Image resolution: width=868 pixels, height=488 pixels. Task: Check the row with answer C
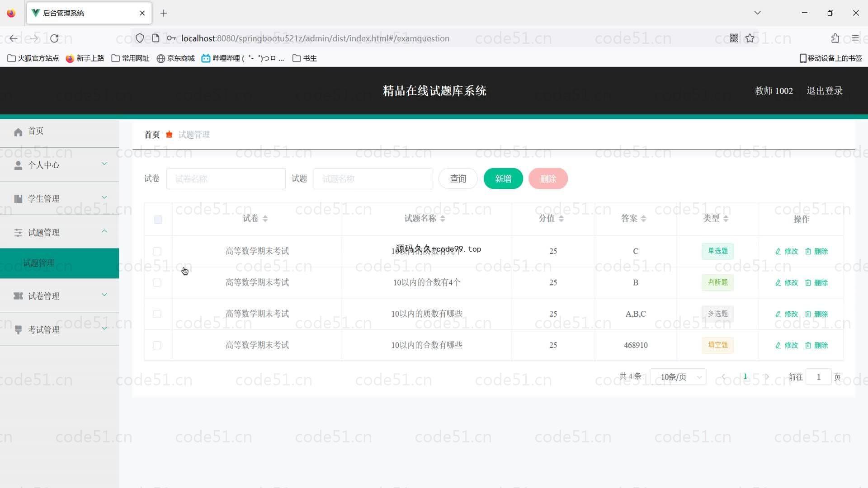click(x=157, y=251)
